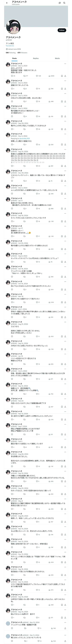Open the search icon in header
Image resolution: width=72 pixels, height=644 pixels.
[64, 3]
